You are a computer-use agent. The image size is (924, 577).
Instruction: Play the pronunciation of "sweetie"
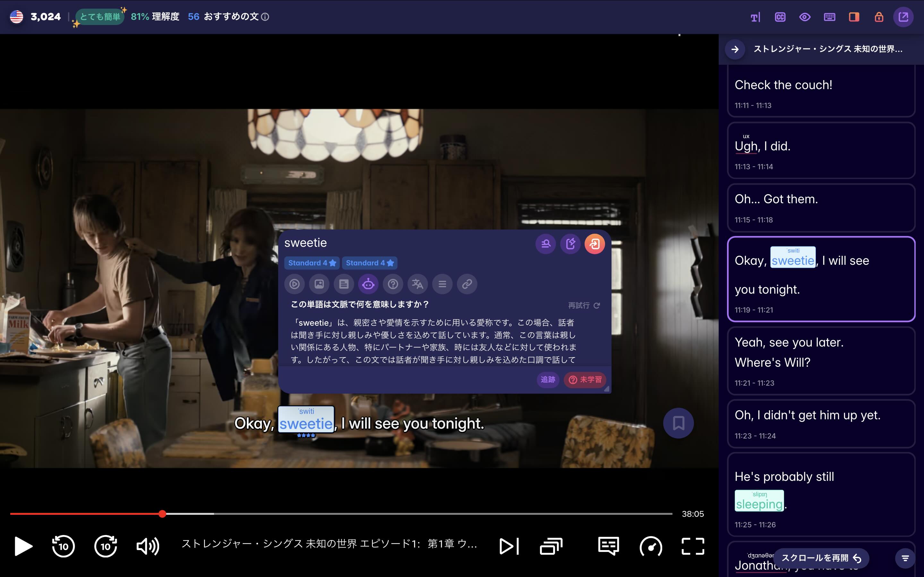(x=295, y=284)
